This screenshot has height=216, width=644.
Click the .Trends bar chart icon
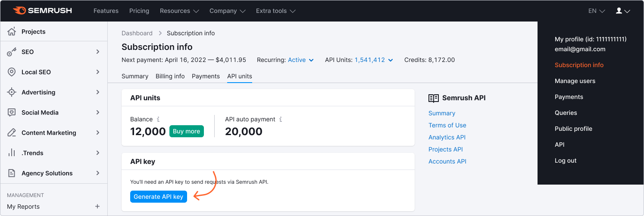click(12, 153)
